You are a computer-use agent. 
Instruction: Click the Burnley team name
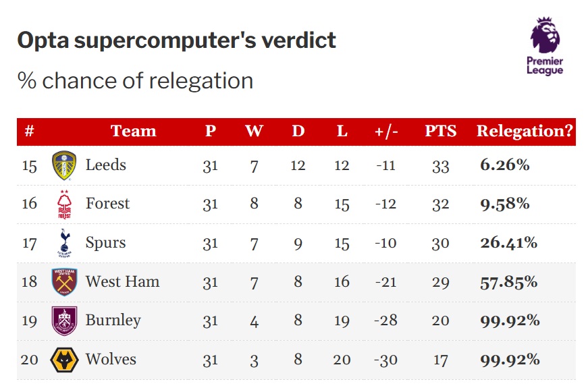(x=113, y=321)
